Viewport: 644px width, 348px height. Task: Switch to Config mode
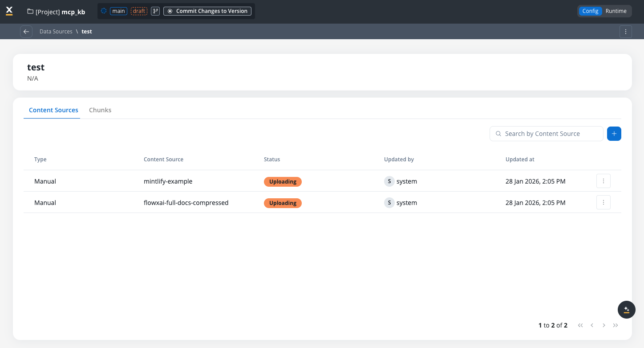[590, 11]
